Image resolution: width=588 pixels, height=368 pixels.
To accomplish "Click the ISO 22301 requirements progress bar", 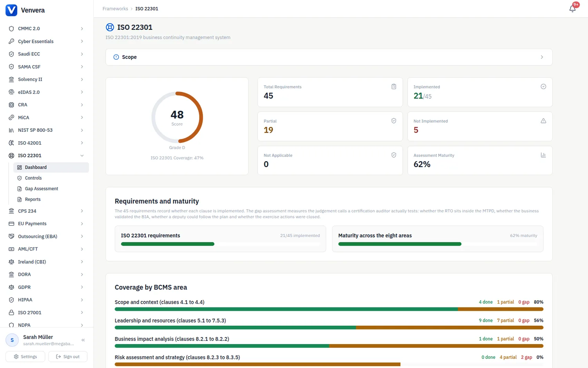I will 220,244.
